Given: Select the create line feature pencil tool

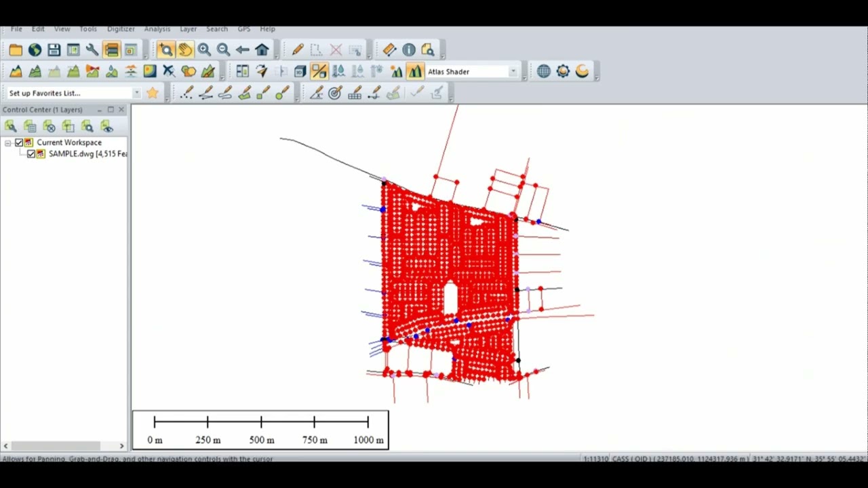Looking at the screenshot, I should [x=206, y=93].
